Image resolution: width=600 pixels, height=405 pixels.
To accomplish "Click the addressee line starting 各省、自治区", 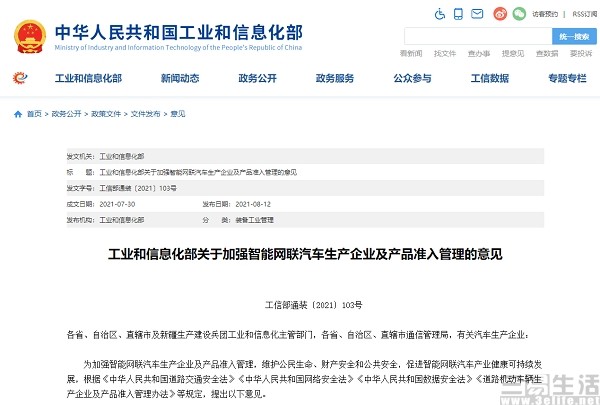I will (298, 335).
